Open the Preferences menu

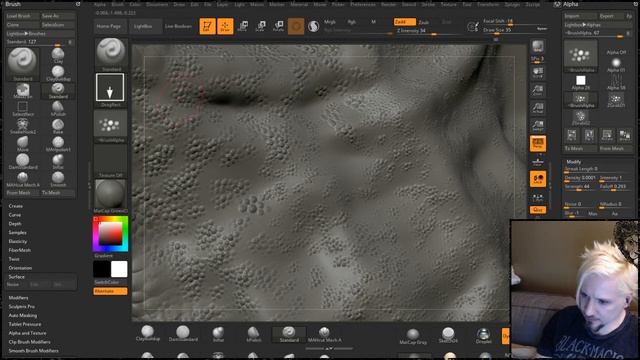(363, 4)
